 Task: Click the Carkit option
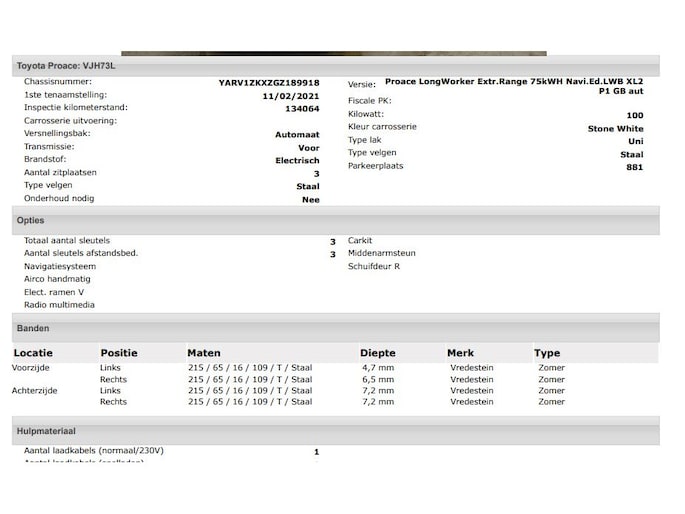pyautogui.click(x=360, y=241)
